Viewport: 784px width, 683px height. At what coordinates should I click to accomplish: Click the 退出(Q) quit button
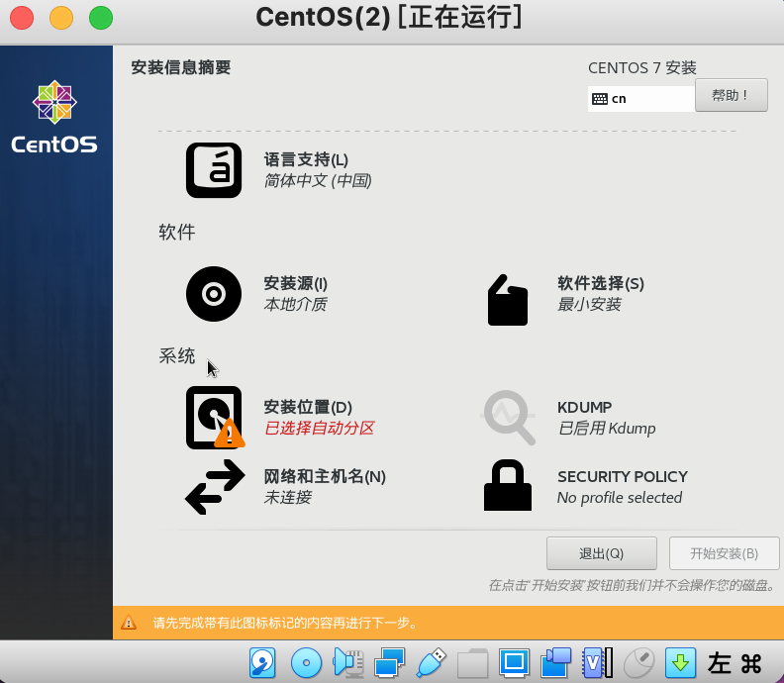[x=602, y=553]
